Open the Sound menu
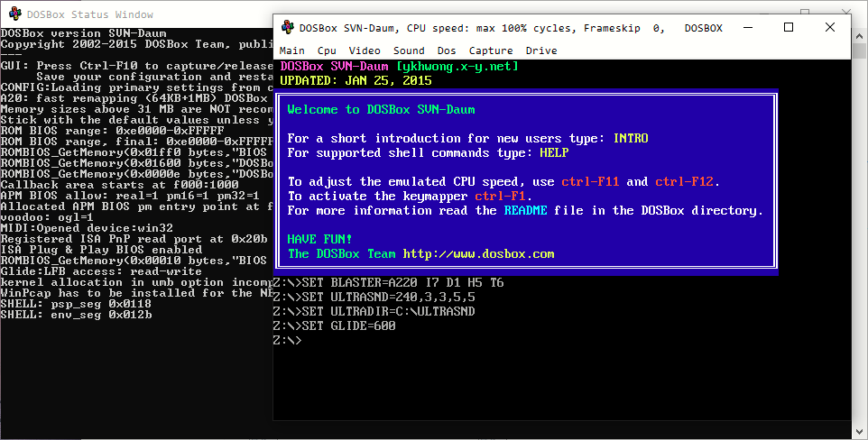Screen dimensions: 868x440 click(409, 50)
